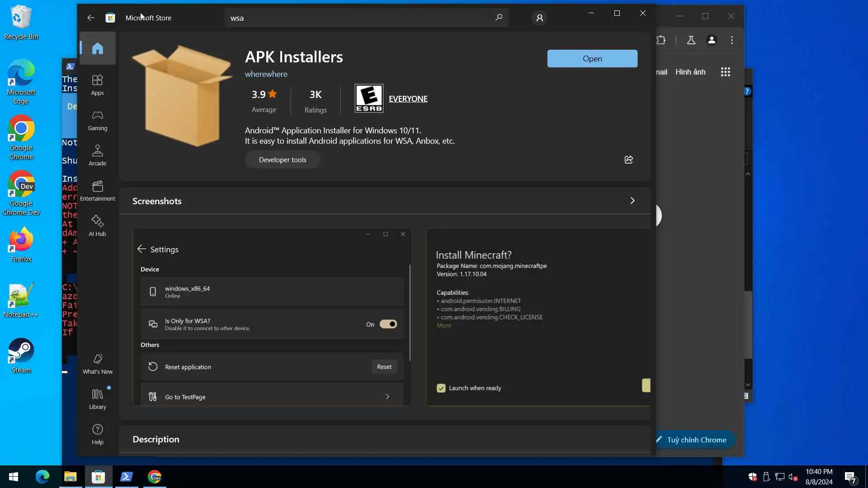Screen dimensions: 868x488
Task: Click the wherewhere publisher link
Action: tap(266, 74)
